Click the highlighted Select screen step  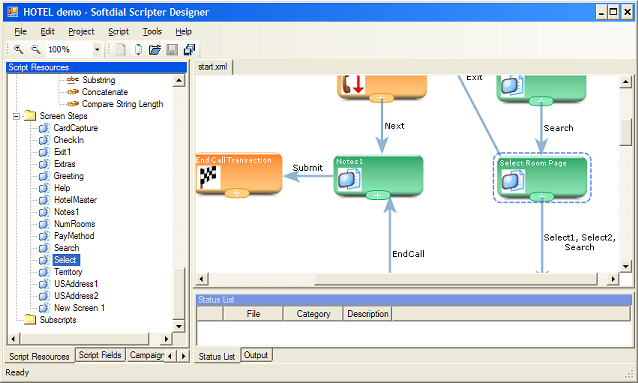click(x=66, y=260)
